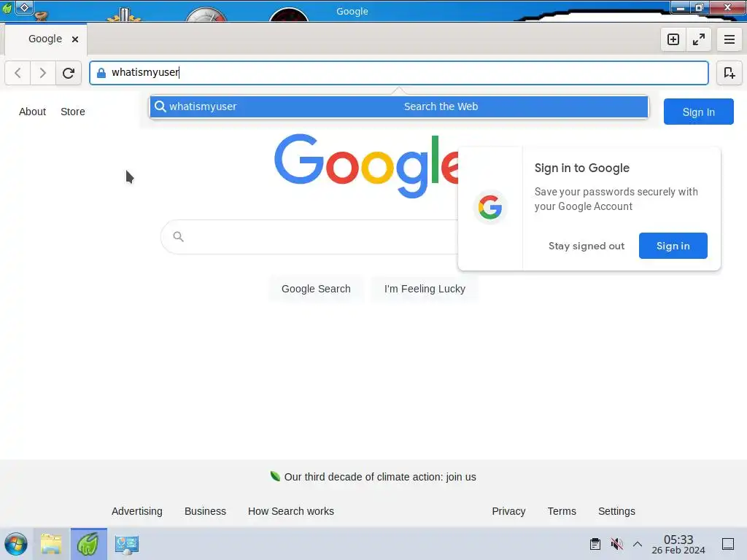The height and width of the screenshot is (560, 747).
Task: Click the diamond pin icon in title bar
Action: tap(24, 7)
